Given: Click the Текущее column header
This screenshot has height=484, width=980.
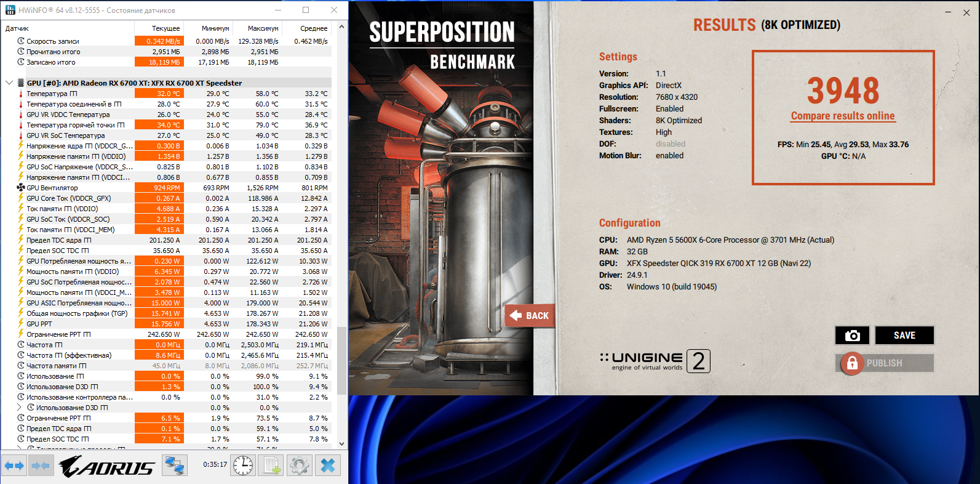Looking at the screenshot, I should click(x=159, y=28).
